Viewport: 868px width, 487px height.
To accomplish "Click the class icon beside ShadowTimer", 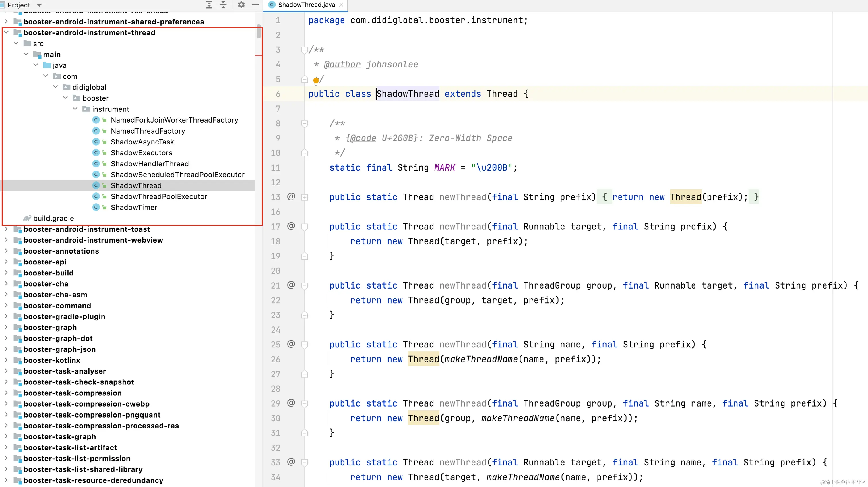I will [96, 207].
